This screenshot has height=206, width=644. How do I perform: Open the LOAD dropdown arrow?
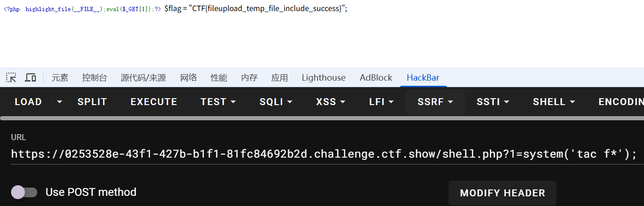pos(60,102)
